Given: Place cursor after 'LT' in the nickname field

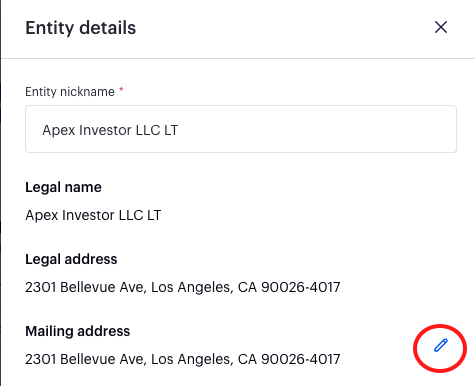Looking at the screenshot, I should (x=179, y=130).
